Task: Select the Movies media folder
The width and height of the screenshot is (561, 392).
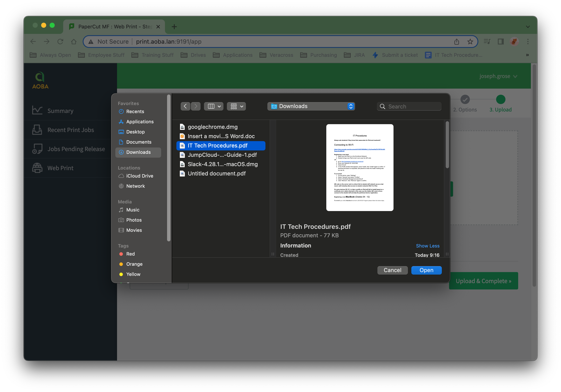Action: click(x=134, y=230)
